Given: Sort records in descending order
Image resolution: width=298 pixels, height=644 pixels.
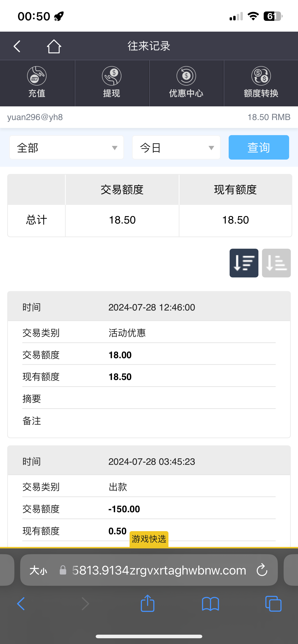Looking at the screenshot, I should (244, 263).
